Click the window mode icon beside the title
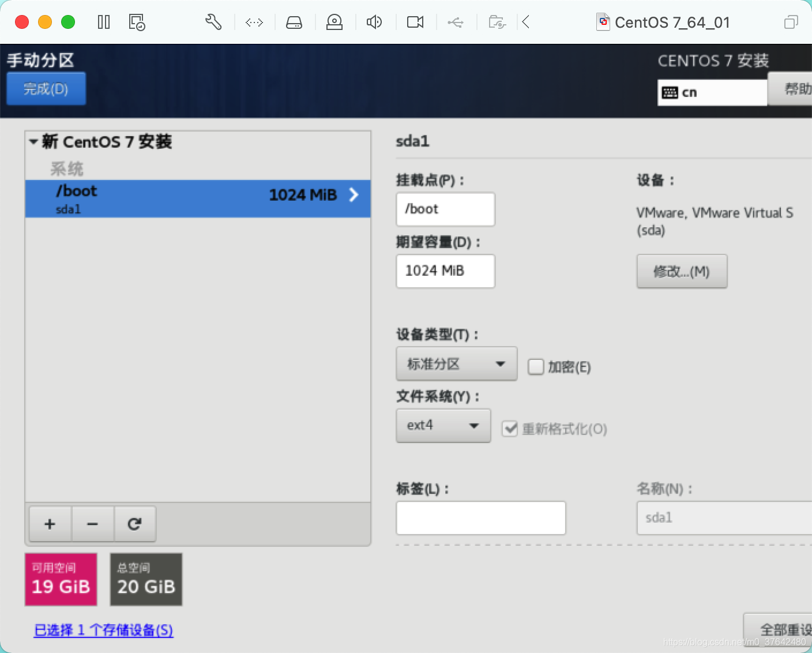Screen dimensions: 812x653 [791, 22]
